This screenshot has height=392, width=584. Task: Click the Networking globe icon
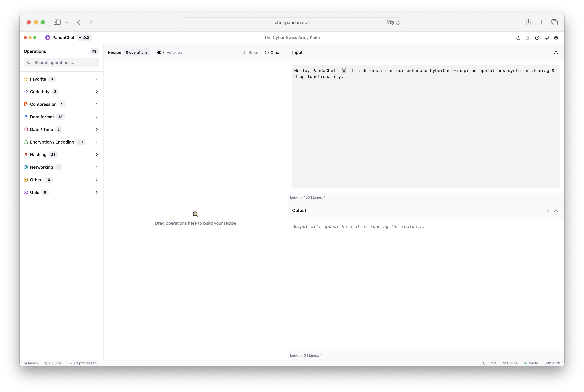[x=26, y=167]
